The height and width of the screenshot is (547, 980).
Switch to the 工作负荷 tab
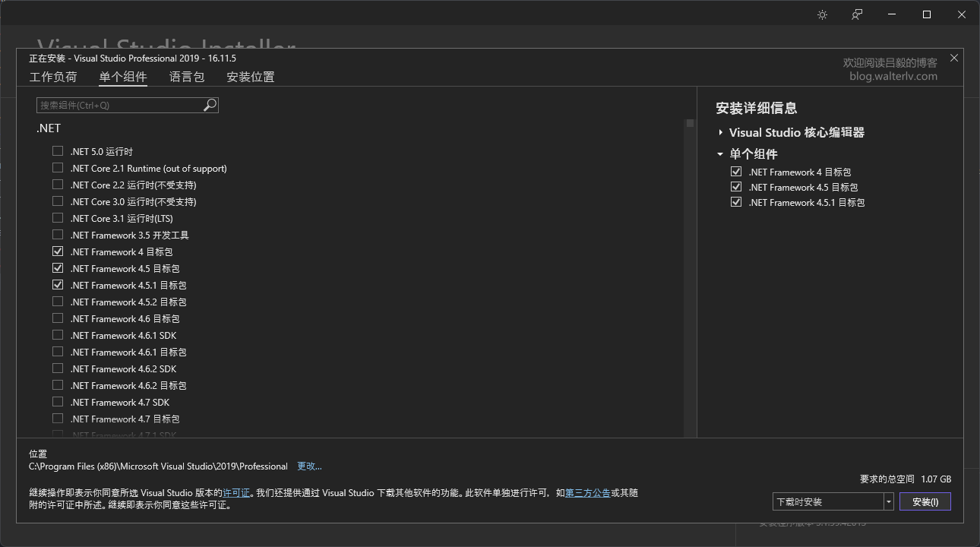53,77
